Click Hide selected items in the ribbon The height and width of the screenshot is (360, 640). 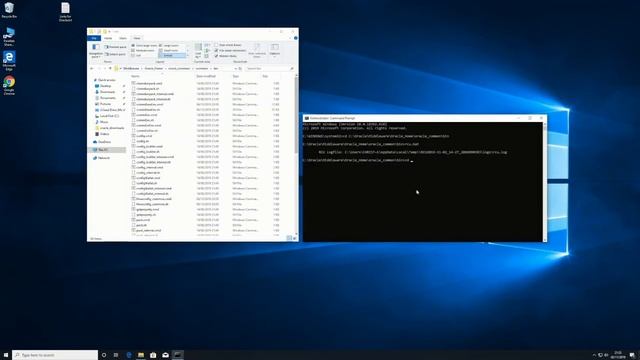[257, 51]
